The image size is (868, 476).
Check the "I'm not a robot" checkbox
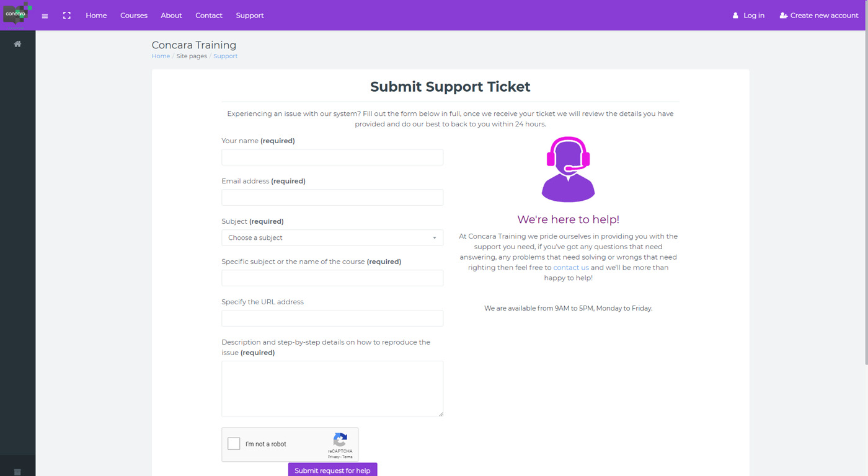pyautogui.click(x=234, y=444)
